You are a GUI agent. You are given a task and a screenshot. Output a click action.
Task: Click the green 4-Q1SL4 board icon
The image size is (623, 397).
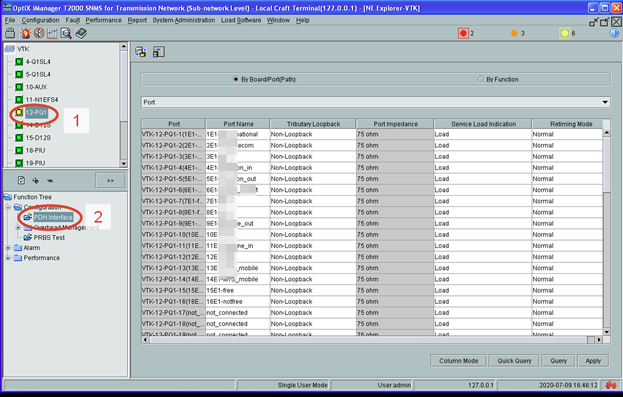click(19, 62)
